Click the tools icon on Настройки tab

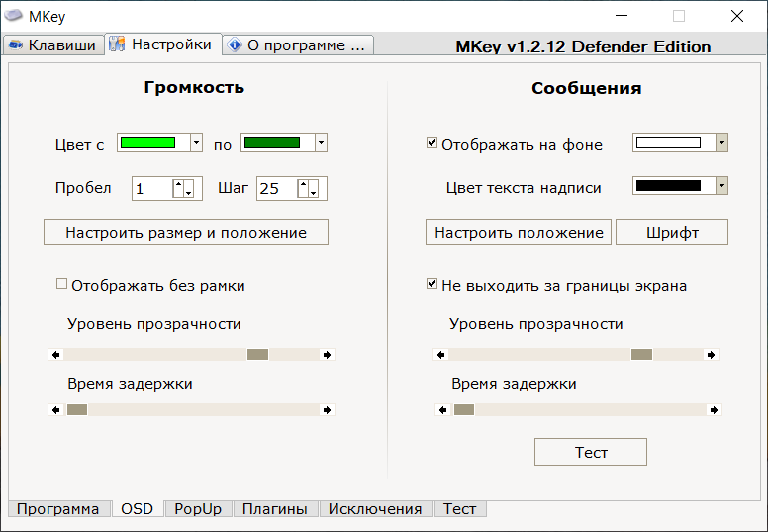[117, 44]
